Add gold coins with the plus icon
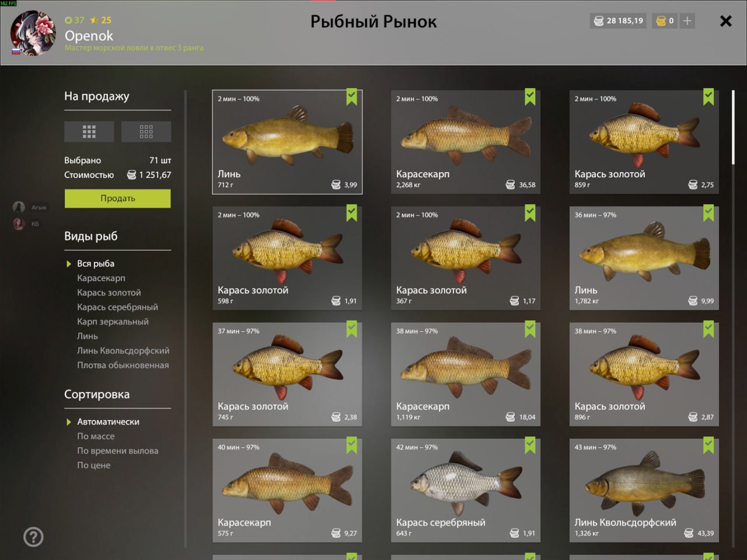 (687, 21)
